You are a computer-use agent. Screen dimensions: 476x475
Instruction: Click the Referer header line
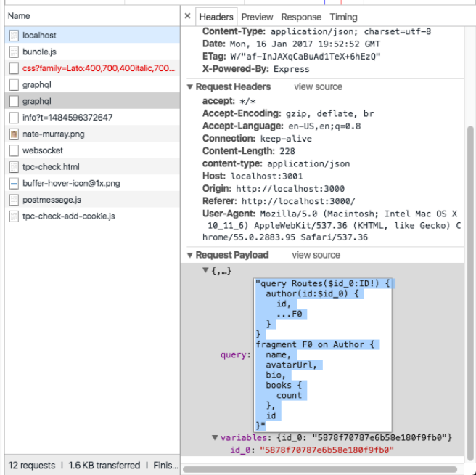pos(279,201)
